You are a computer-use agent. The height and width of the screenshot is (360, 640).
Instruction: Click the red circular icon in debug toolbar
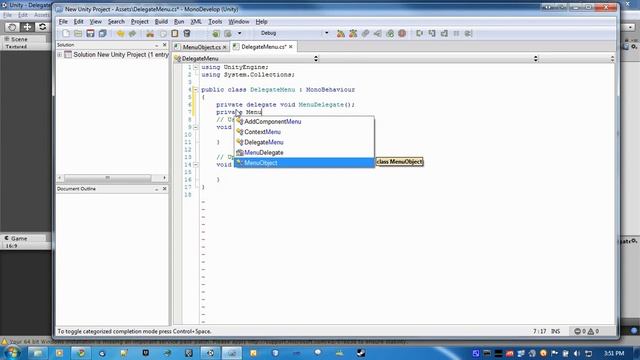(x=402, y=33)
